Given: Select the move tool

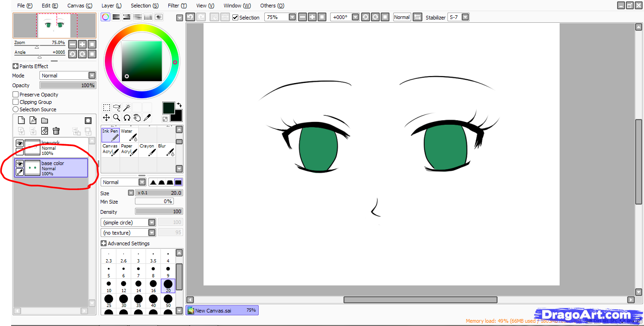Looking at the screenshot, I should coord(106,118).
